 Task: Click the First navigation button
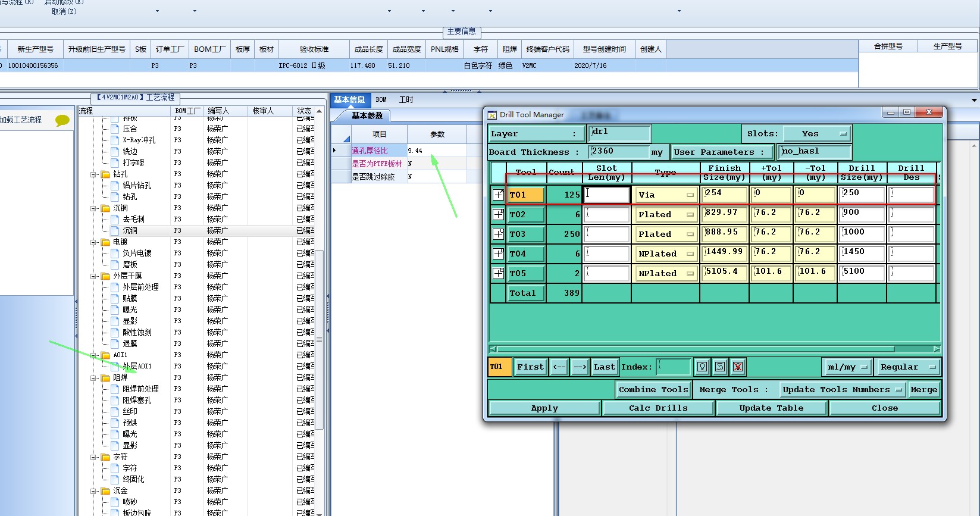(530, 367)
